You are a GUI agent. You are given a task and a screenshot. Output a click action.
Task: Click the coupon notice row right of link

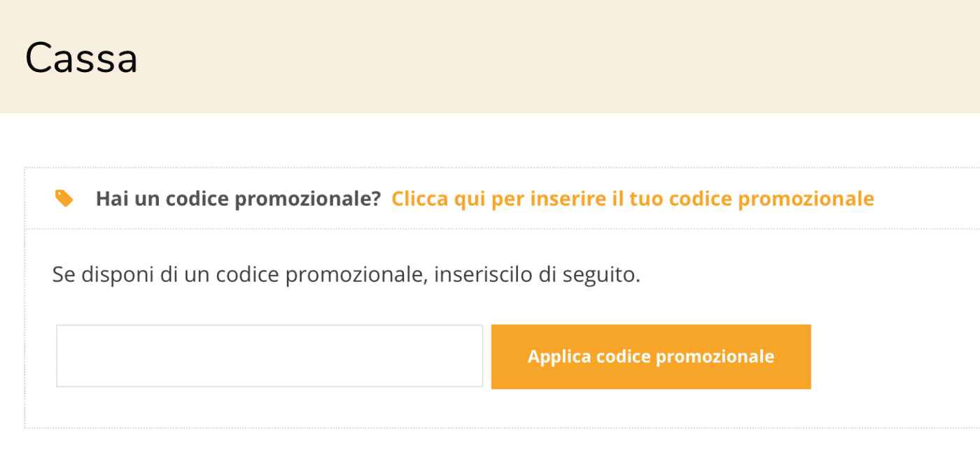click(x=924, y=199)
